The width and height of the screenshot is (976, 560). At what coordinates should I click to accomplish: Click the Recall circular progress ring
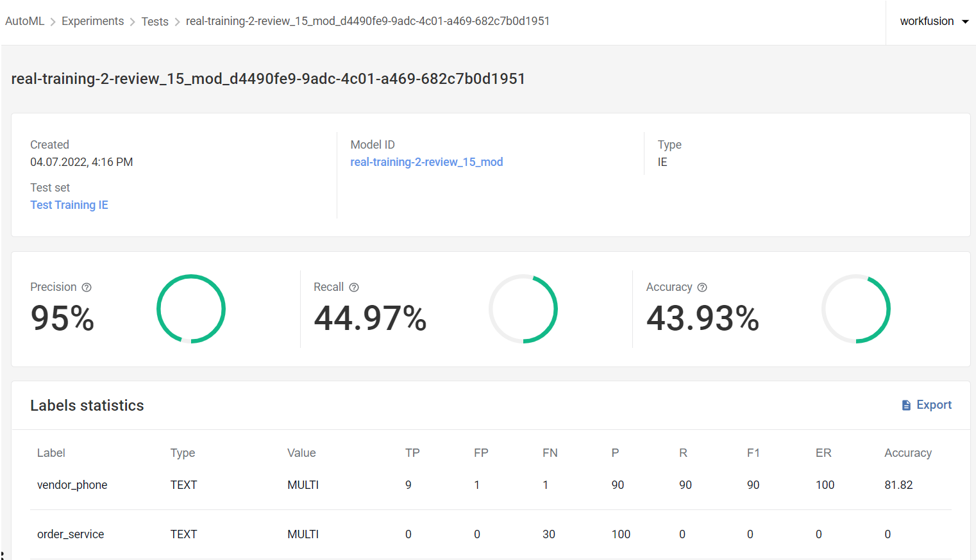523,309
